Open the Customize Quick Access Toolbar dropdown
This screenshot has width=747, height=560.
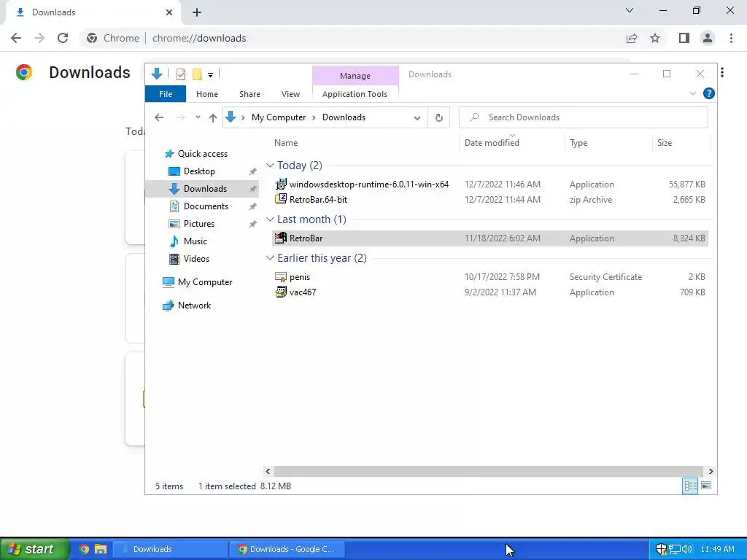pyautogui.click(x=210, y=75)
